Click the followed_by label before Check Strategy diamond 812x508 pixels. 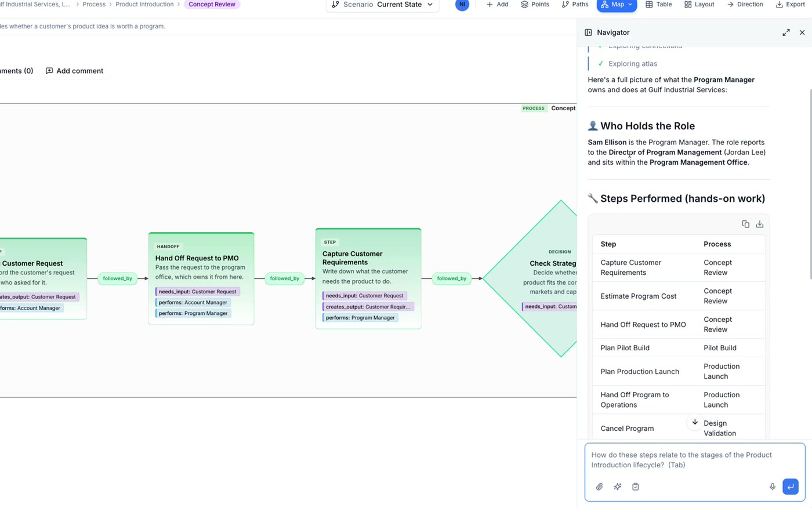452,278
